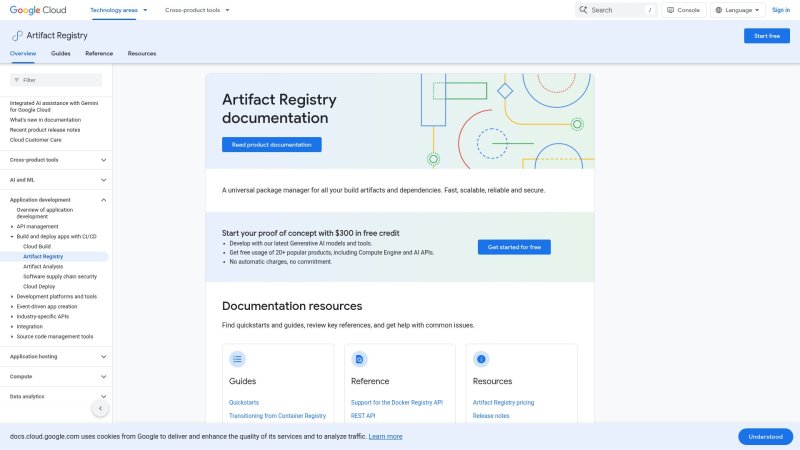Viewport: 800px width, 450px height.
Task: Click the Language dropdown button
Action: pos(737,10)
